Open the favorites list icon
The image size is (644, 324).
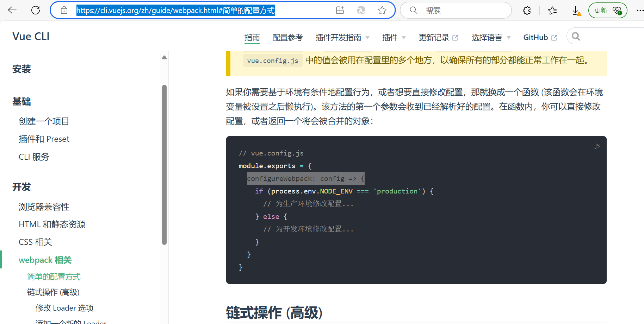(x=552, y=10)
